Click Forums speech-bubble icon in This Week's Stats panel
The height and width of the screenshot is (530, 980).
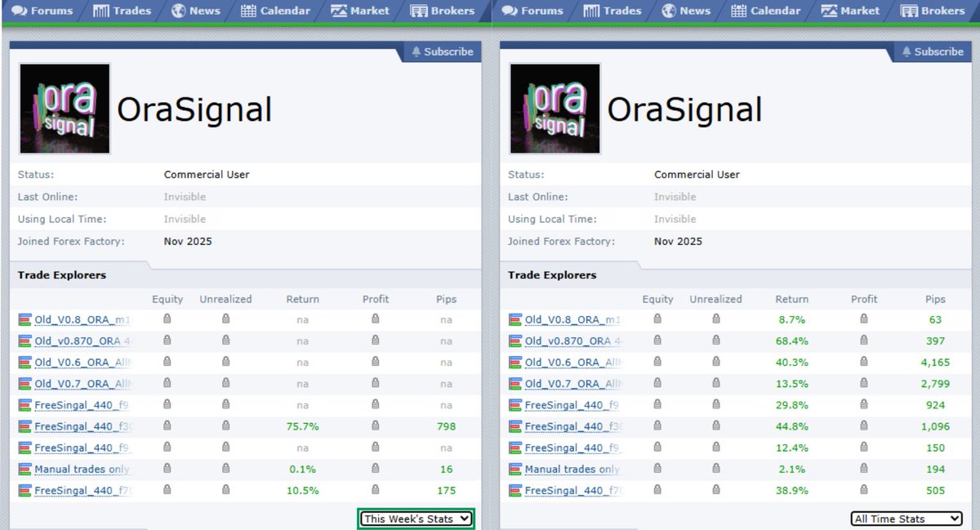[x=19, y=11]
